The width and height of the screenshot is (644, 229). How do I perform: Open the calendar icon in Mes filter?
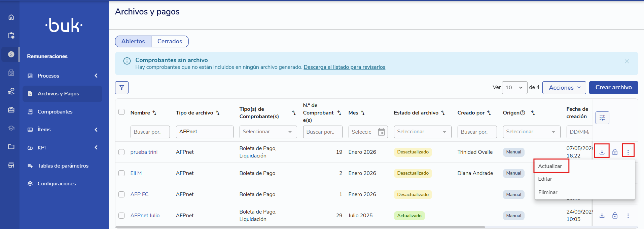[x=381, y=132]
